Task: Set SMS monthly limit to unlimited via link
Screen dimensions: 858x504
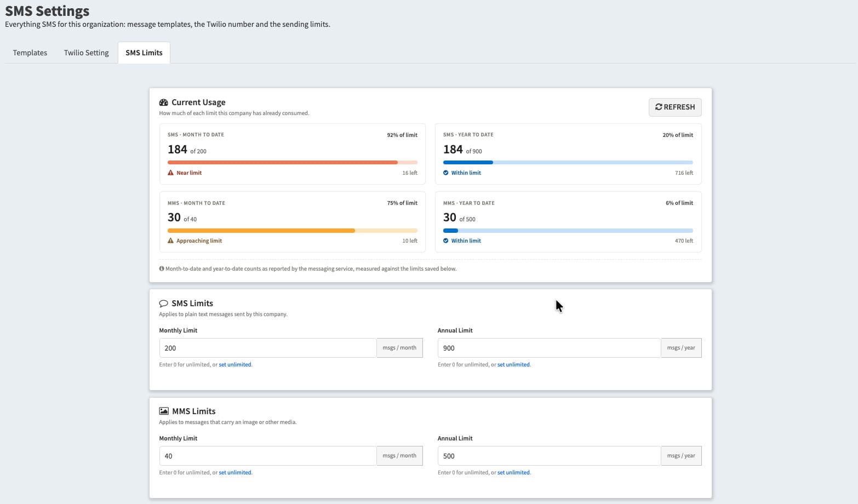Action: pyautogui.click(x=235, y=364)
